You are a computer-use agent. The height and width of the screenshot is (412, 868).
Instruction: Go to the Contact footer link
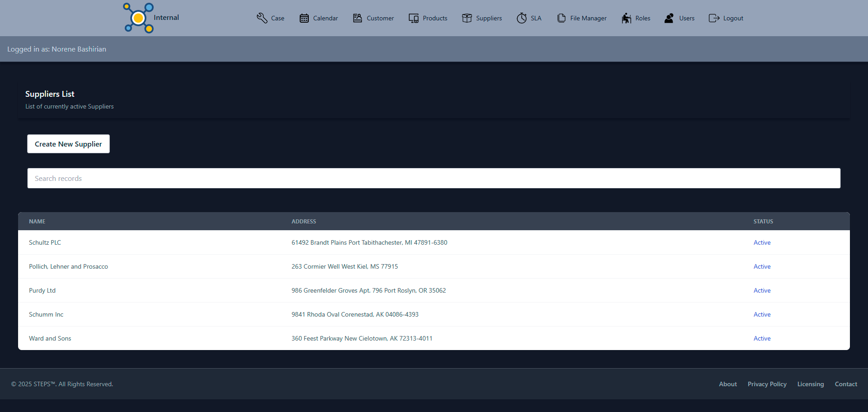845,384
